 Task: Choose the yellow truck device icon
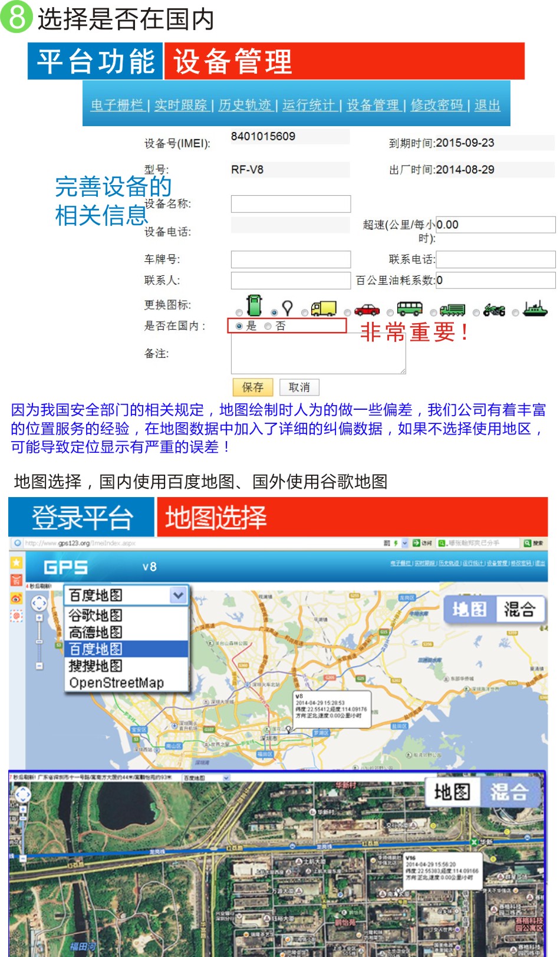[323, 308]
